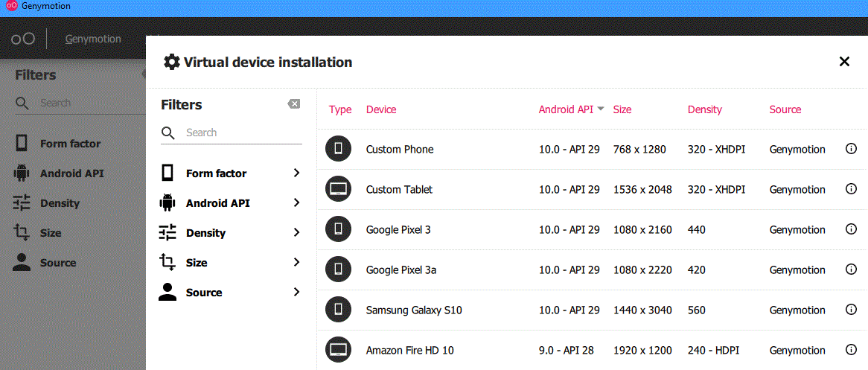
Task: Click the Samsung Galaxy S10 phone icon
Action: click(x=338, y=310)
